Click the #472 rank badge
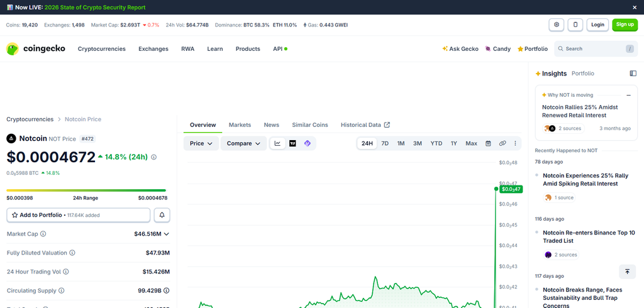 tap(87, 139)
